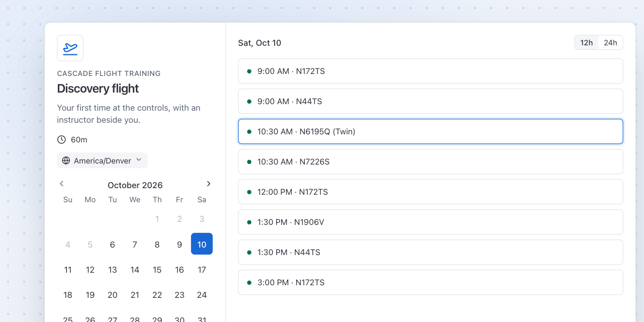
Task: Pick October 7 on the calendar
Action: (135, 244)
